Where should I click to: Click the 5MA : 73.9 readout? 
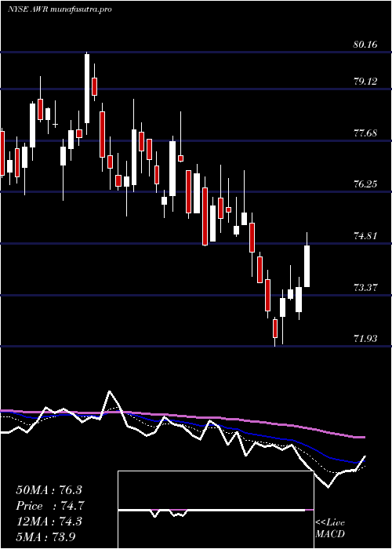point(45,536)
